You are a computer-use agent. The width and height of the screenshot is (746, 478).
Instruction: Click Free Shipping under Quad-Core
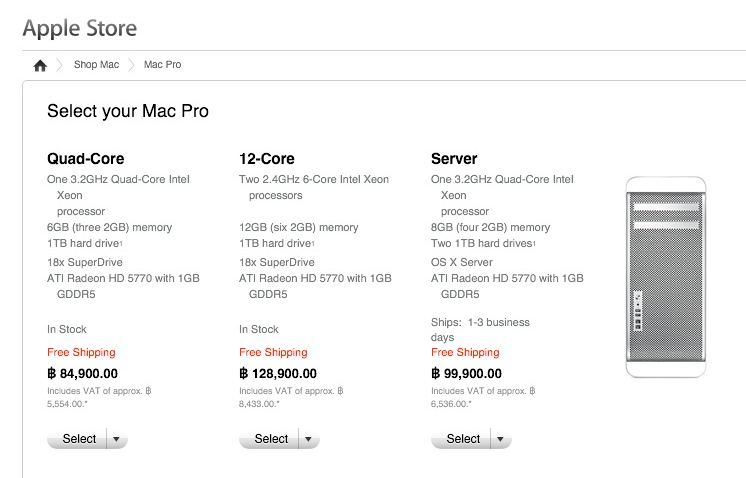coord(81,352)
